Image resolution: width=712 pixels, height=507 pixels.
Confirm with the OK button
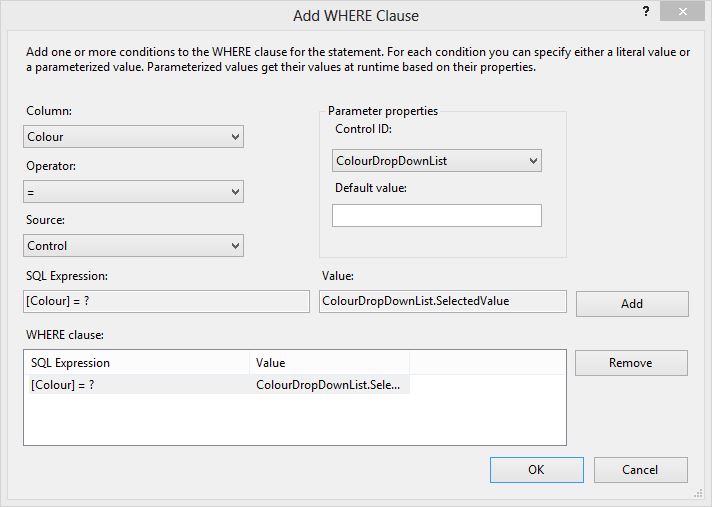coord(537,470)
